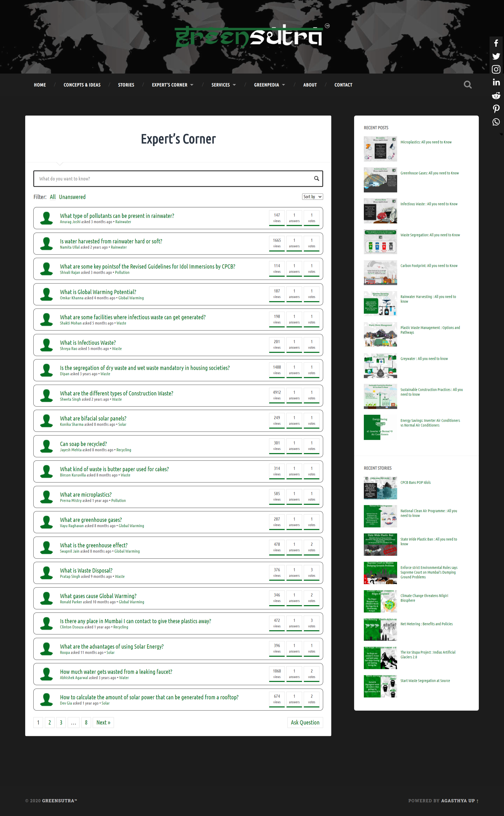Click the 'What do you want to know?' field
This screenshot has height=816, width=504.
click(x=173, y=179)
